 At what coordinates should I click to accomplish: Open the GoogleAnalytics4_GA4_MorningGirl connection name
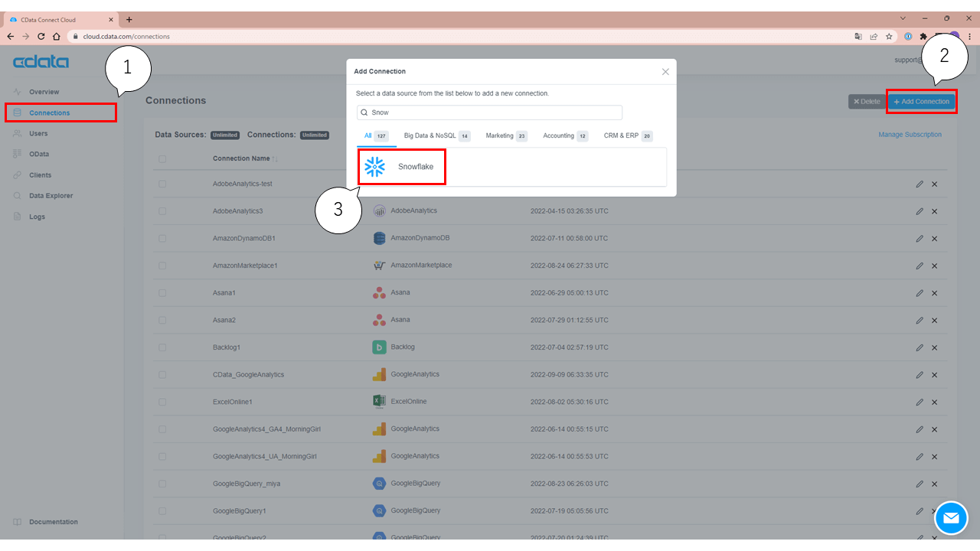pyautogui.click(x=266, y=429)
